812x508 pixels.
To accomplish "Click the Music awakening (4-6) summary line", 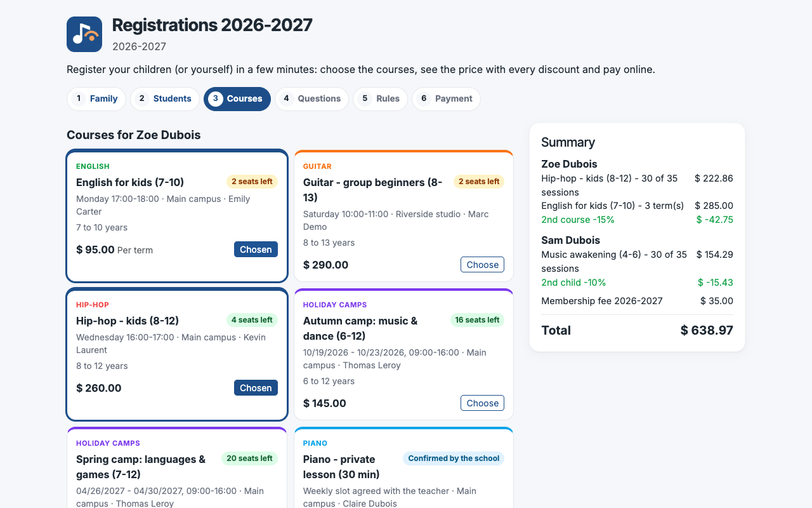I will (637, 262).
